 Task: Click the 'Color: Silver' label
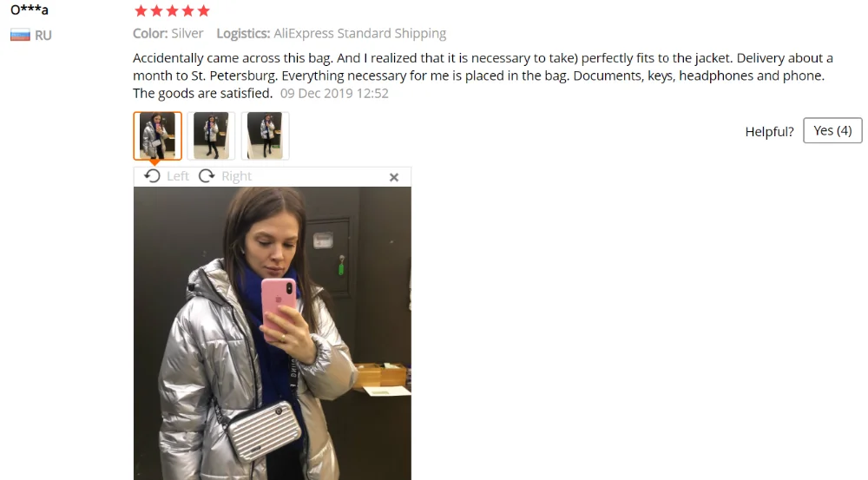168,33
